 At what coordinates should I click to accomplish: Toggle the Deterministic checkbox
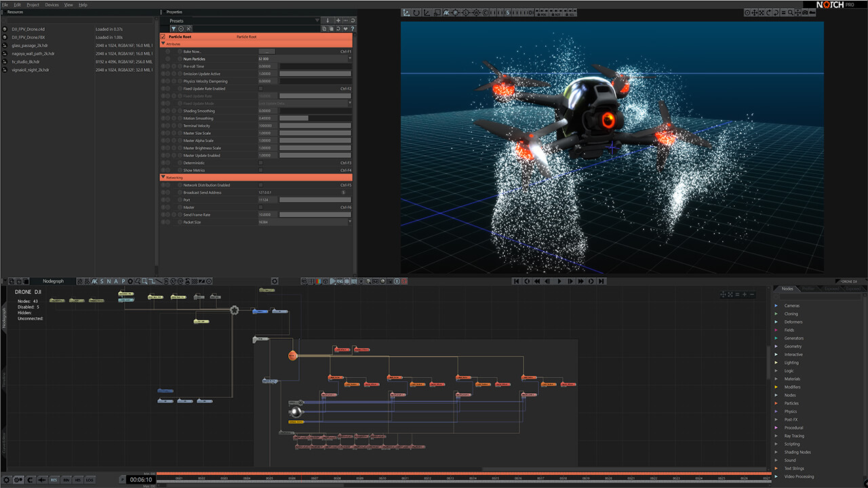pos(260,163)
